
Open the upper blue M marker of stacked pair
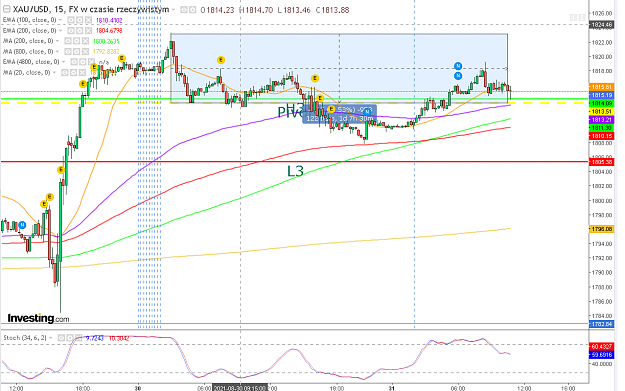click(458, 66)
